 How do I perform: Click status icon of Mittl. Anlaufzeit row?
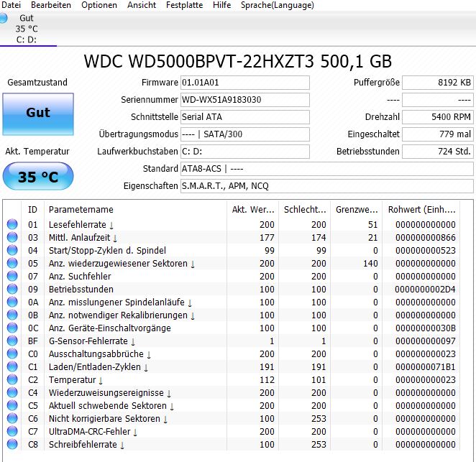[12, 237]
